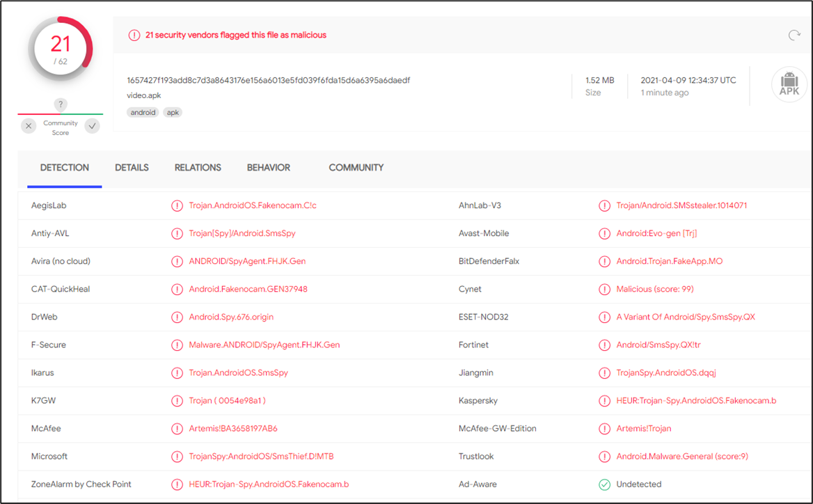This screenshot has height=504, width=813.
Task: Click the Trustlook detection warning icon
Action: [x=605, y=457]
